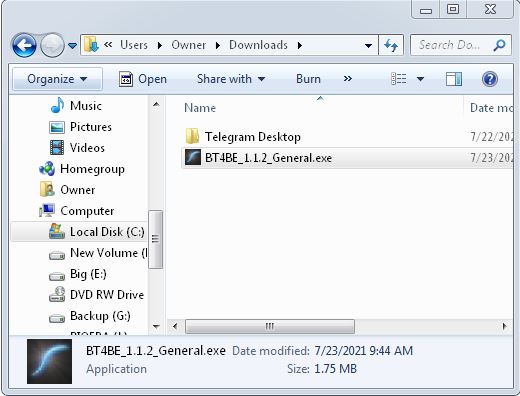Viewport: 520px width, 396px height.
Task: Click the Date modified value 7/23/2021 9:44 AM
Action: point(364,351)
